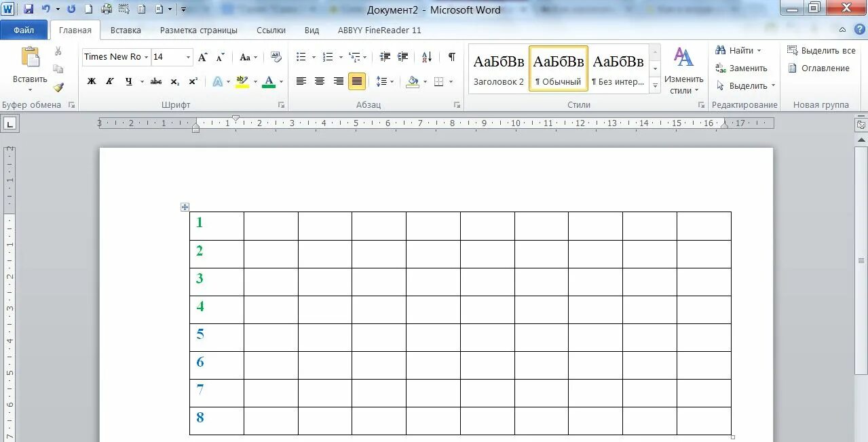
Task: Expand the styles gallery more arrow
Action: [655, 86]
